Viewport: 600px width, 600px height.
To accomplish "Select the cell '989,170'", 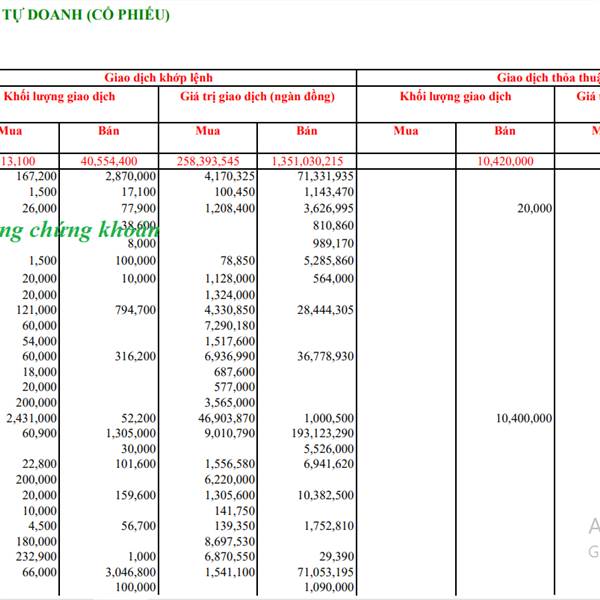I will point(333,243).
